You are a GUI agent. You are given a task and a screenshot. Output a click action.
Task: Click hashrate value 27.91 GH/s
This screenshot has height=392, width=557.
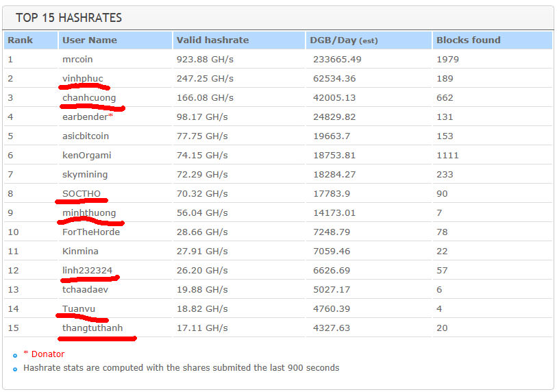pyautogui.click(x=202, y=252)
